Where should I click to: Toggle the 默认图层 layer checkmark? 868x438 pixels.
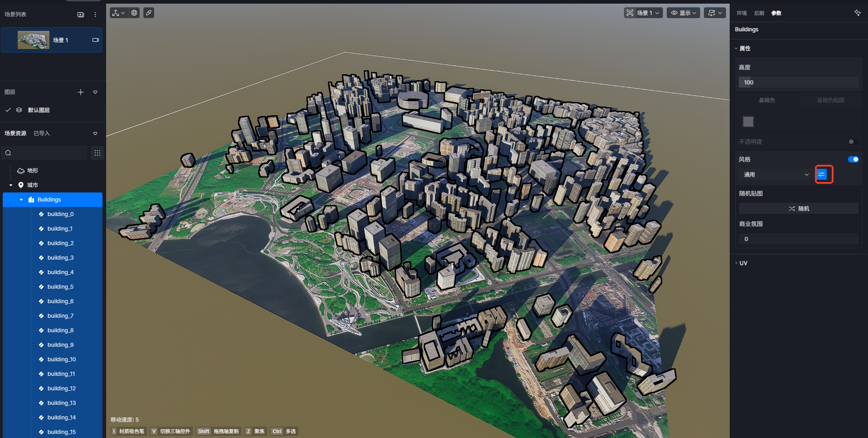click(8, 110)
